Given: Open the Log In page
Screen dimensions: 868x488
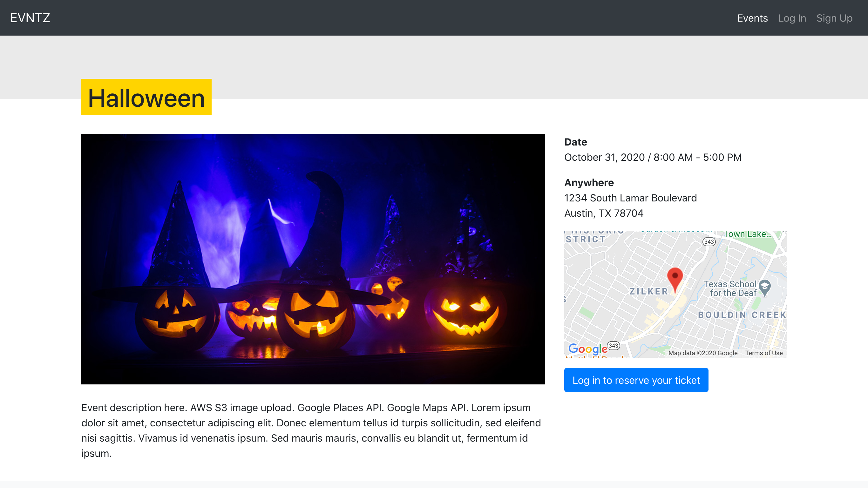Looking at the screenshot, I should (792, 18).
